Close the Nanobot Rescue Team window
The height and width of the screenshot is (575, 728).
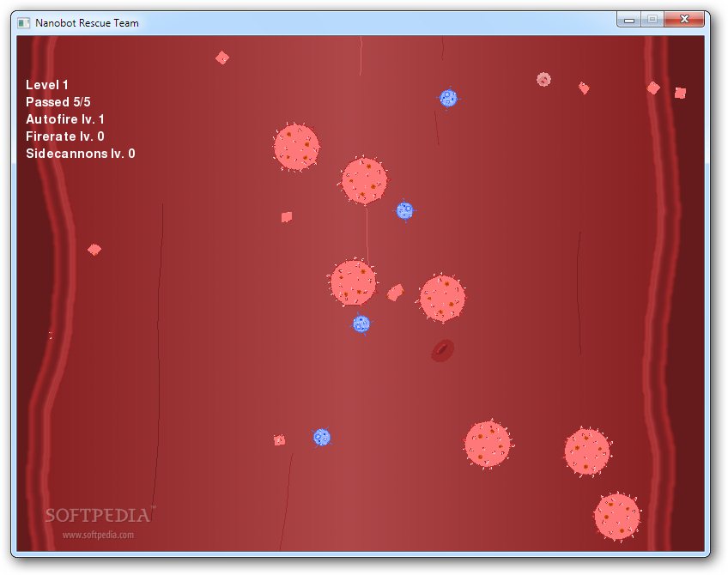click(x=684, y=19)
